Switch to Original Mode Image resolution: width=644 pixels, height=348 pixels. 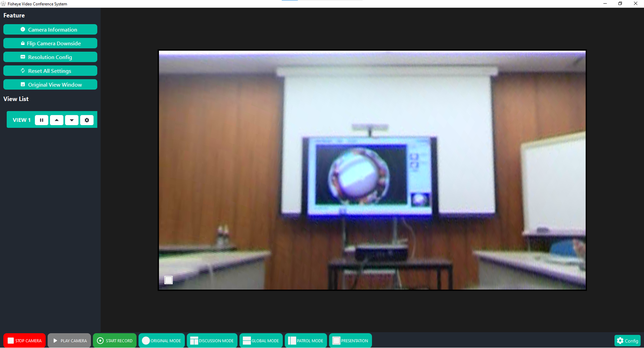pyautogui.click(x=161, y=340)
